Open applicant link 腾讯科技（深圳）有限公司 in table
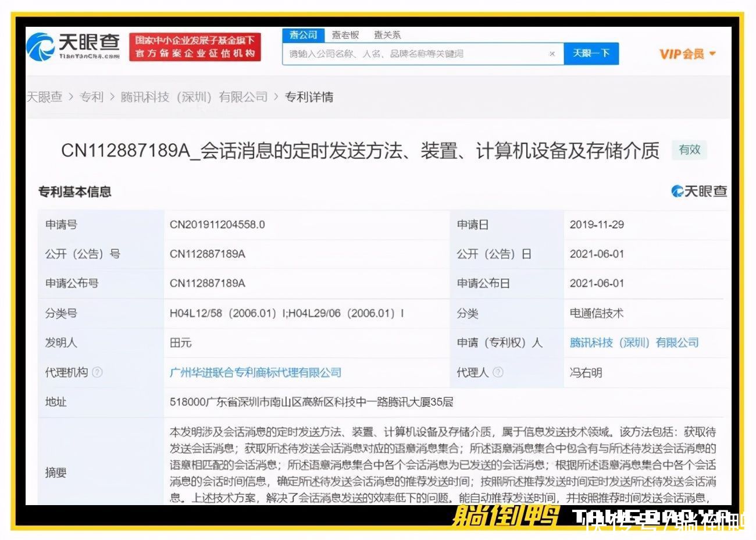 tap(634, 343)
